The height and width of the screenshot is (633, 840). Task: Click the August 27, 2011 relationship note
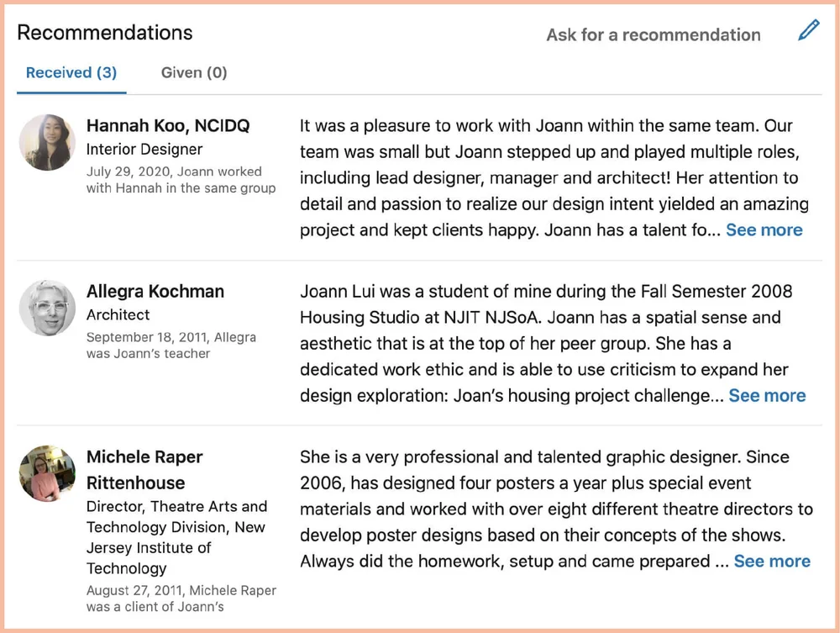pos(181,599)
